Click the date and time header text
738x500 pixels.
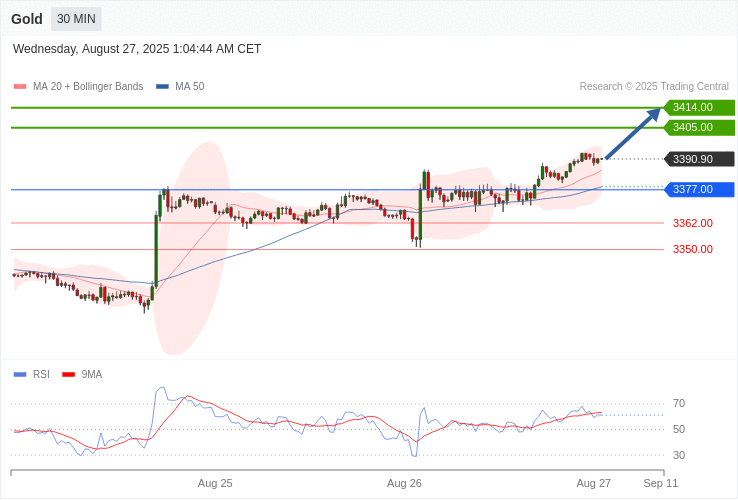[137, 49]
